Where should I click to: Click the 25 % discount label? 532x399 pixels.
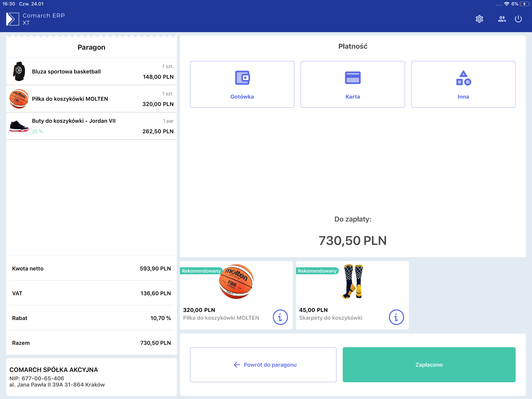click(x=37, y=131)
